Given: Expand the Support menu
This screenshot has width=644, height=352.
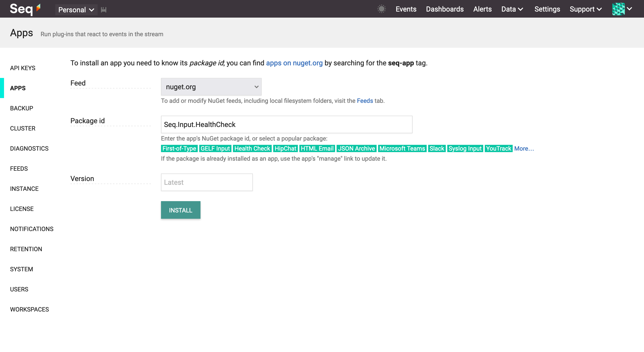Looking at the screenshot, I should point(586,9).
